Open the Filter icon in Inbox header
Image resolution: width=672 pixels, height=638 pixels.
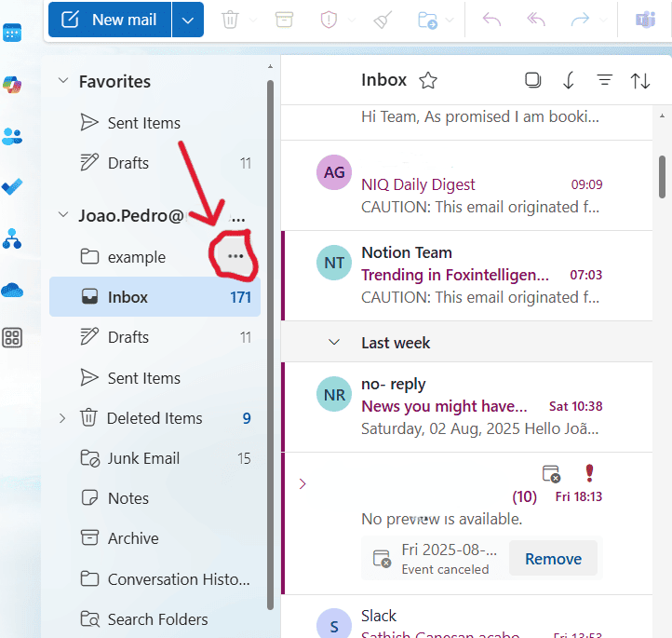[605, 80]
